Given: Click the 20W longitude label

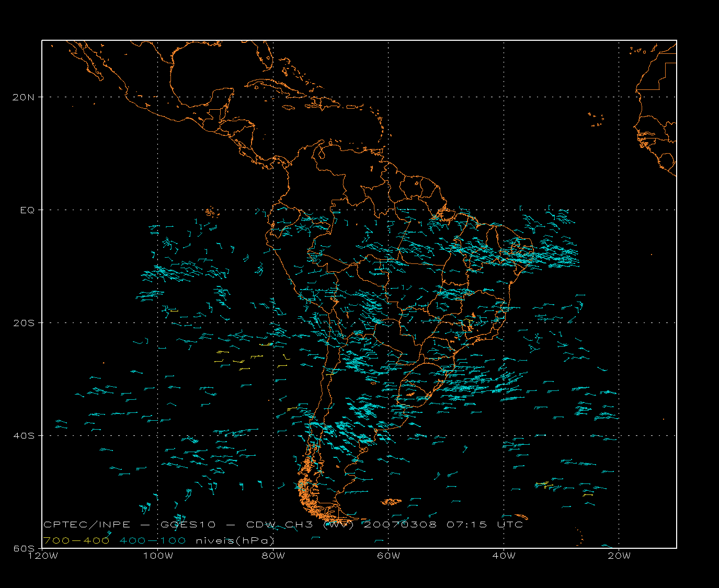Looking at the screenshot, I should point(619,556).
